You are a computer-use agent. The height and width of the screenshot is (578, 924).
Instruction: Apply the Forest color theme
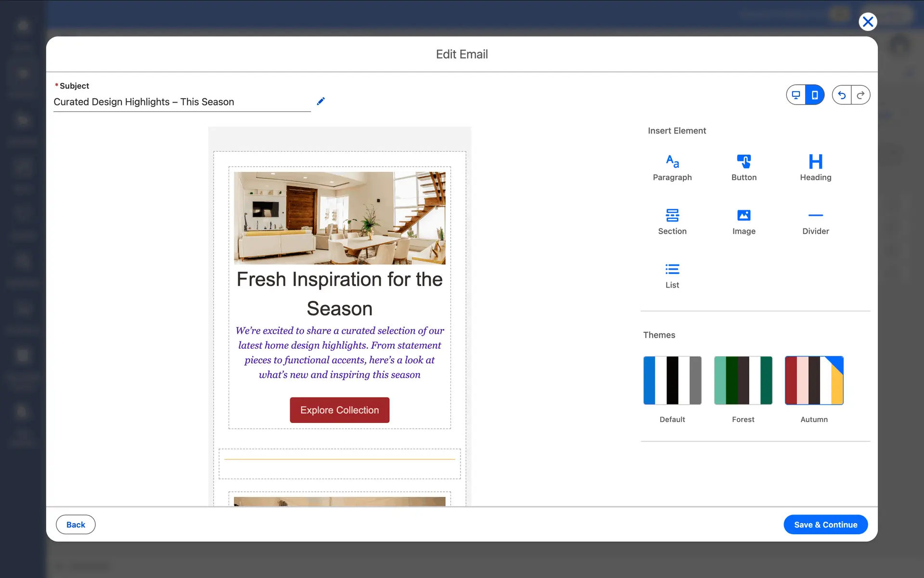(x=743, y=381)
